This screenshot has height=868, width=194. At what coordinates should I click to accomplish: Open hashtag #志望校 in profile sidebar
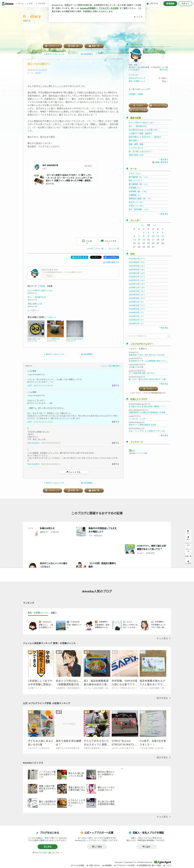(x=132, y=94)
